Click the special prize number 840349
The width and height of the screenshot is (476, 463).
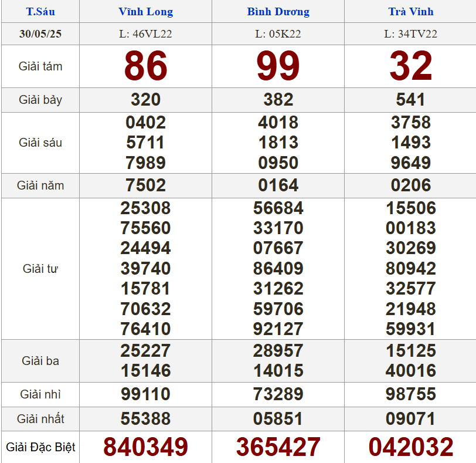coord(145,447)
